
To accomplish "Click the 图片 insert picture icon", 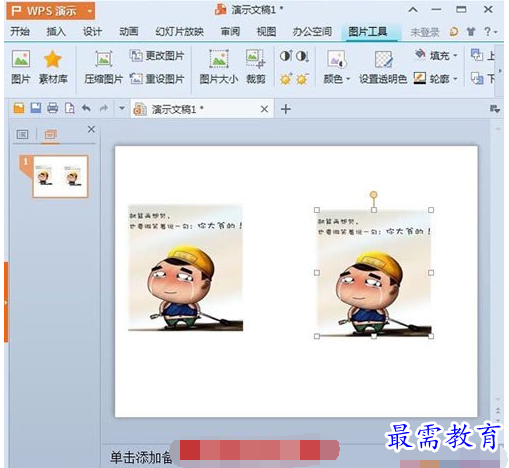I will click(21, 59).
